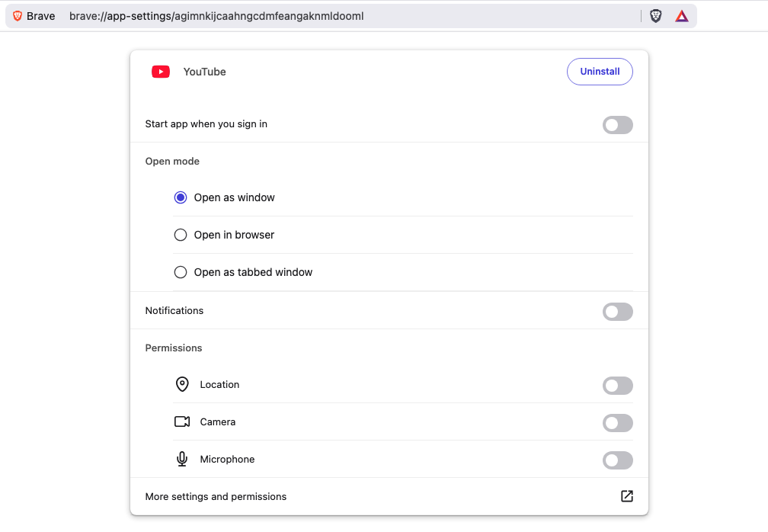The width and height of the screenshot is (768, 532).
Task: Enable the Camera permission toggle
Action: (618, 423)
